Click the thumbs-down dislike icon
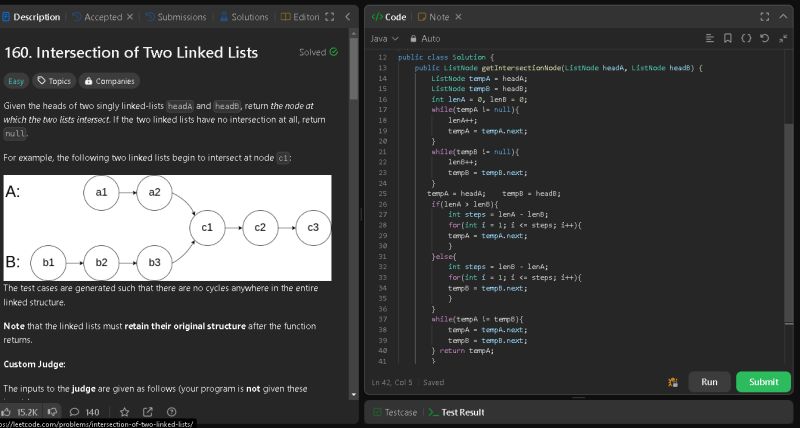This screenshot has height=428, width=800. click(x=50, y=411)
